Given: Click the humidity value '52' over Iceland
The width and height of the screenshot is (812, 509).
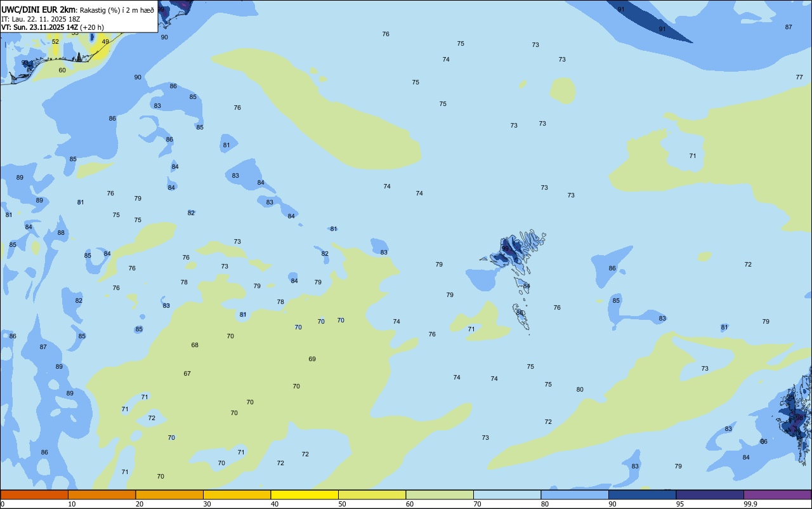Looking at the screenshot, I should point(55,42).
